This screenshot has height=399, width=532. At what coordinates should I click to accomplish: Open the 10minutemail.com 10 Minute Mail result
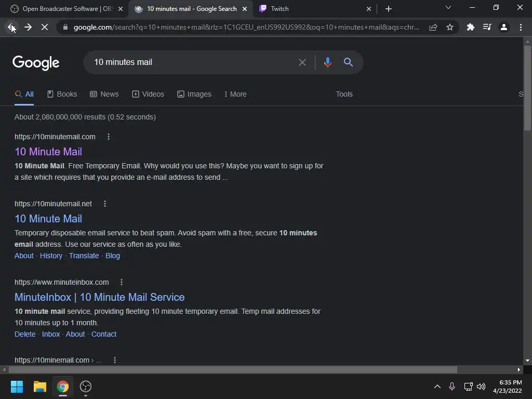(x=48, y=152)
